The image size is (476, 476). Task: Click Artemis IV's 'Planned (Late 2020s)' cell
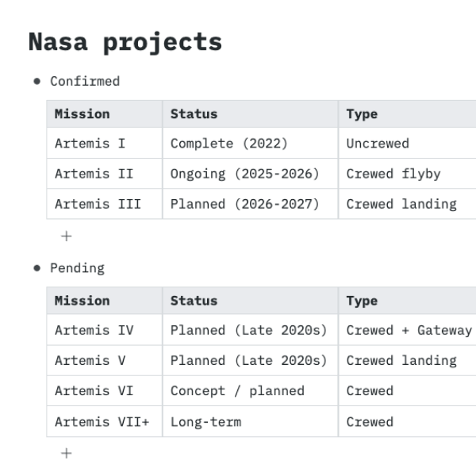(251, 330)
